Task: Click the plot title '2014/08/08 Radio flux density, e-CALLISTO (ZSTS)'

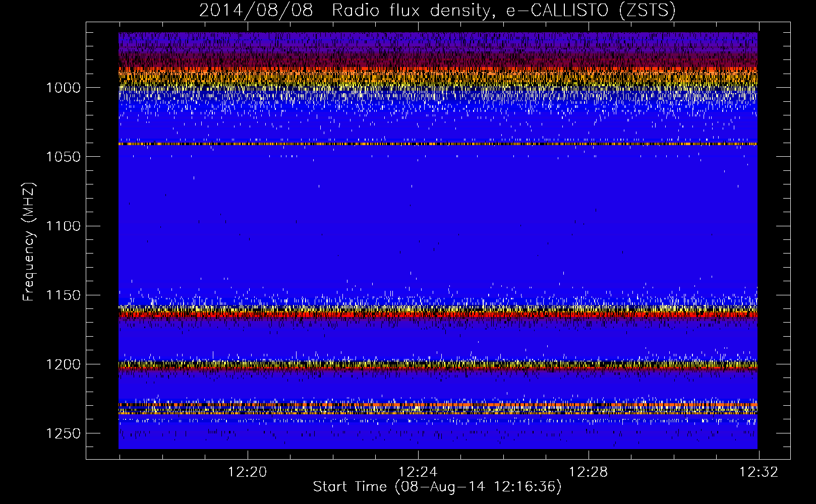Action: [x=437, y=10]
